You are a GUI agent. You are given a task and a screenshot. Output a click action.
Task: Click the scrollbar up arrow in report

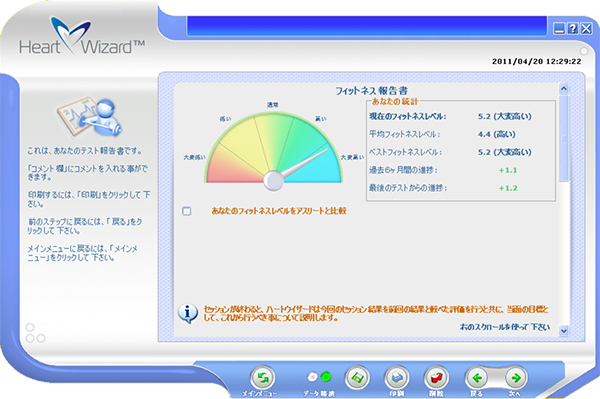tap(564, 89)
